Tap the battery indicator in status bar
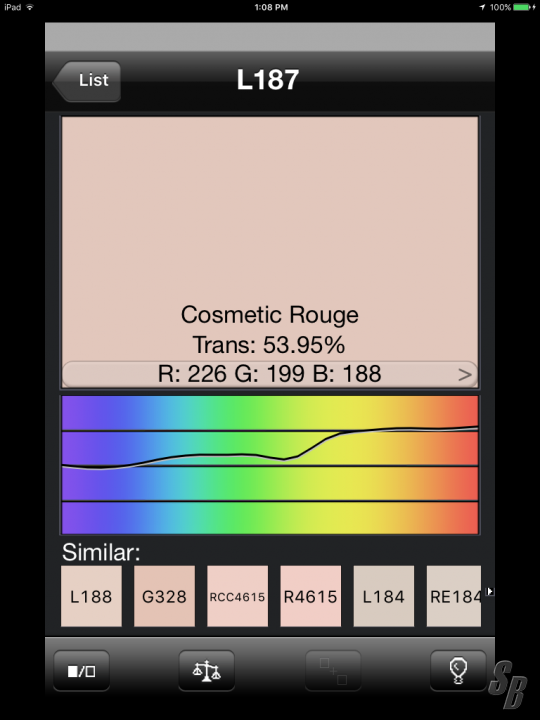 click(524, 7)
